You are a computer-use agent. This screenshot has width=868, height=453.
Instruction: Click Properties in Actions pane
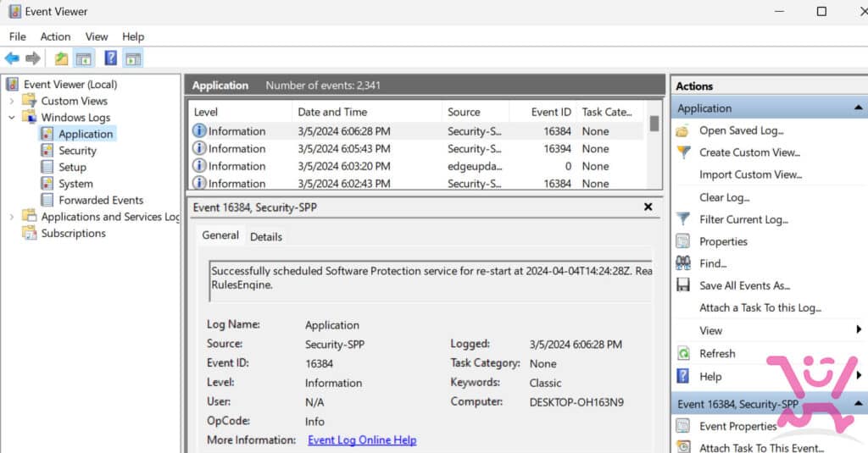[x=723, y=241]
